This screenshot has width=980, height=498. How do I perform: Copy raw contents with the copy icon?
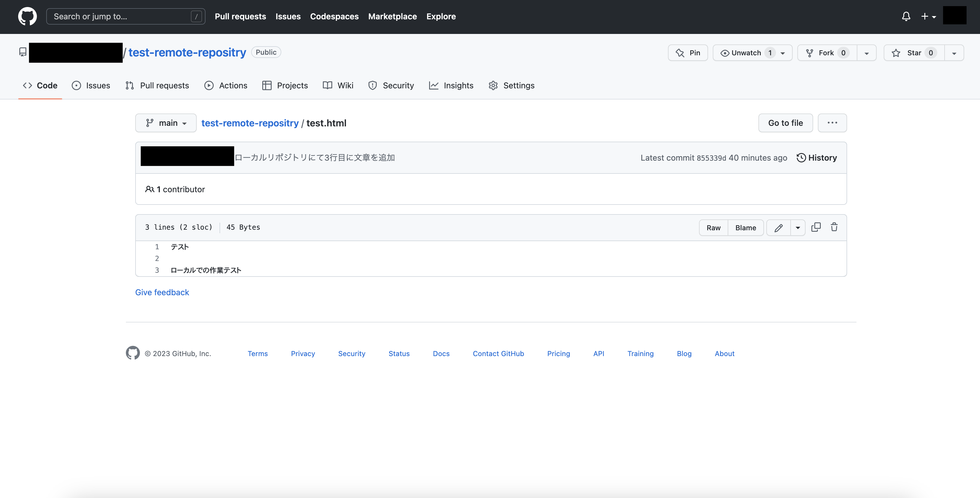(x=816, y=227)
